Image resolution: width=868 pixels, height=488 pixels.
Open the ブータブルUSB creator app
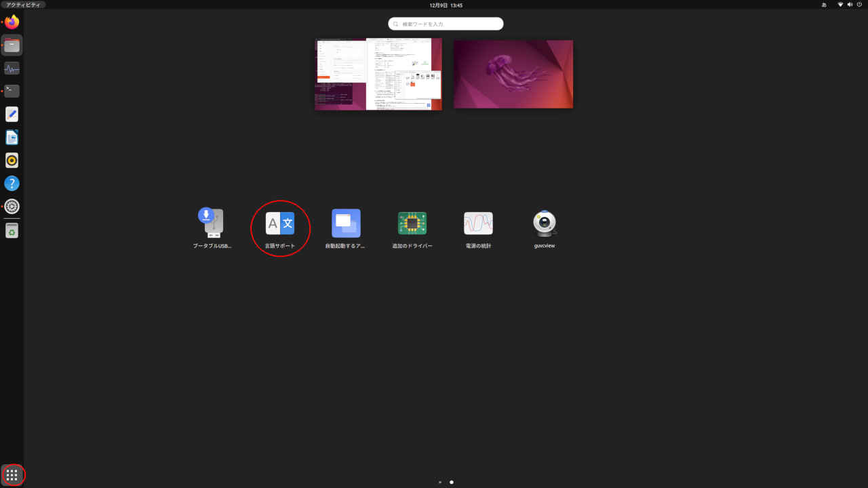pos(211,223)
